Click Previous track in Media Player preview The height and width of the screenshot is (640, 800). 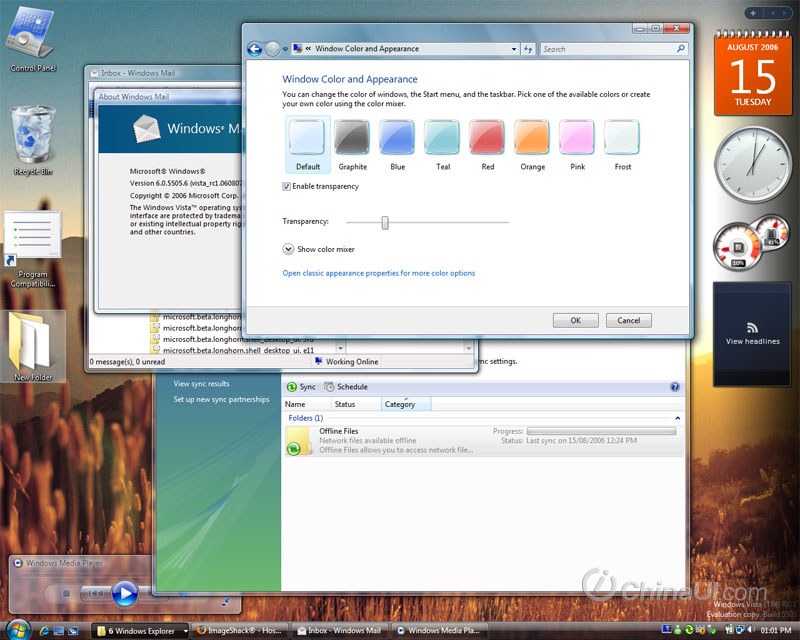95,594
